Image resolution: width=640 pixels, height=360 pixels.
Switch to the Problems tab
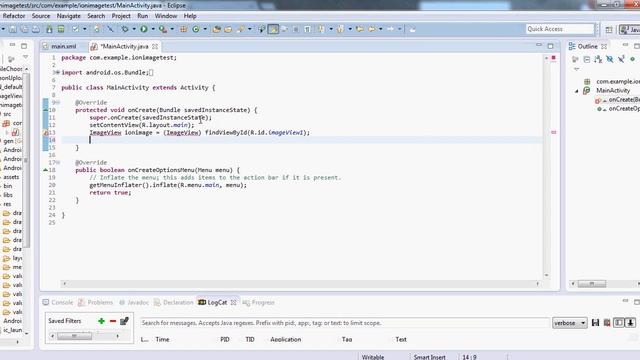point(96,302)
